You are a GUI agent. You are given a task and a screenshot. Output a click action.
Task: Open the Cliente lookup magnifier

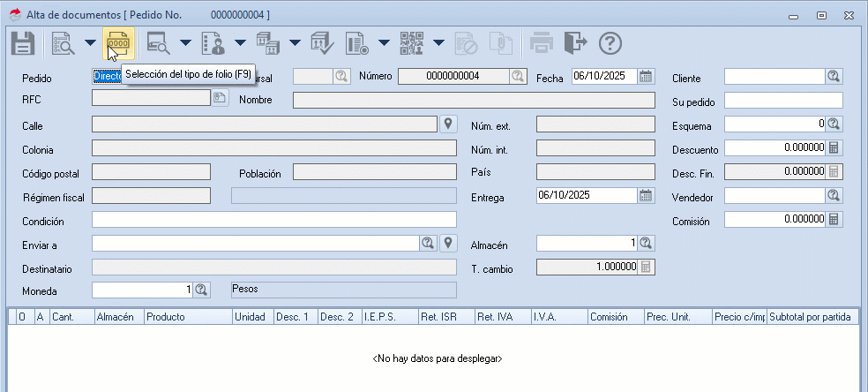pos(834,77)
